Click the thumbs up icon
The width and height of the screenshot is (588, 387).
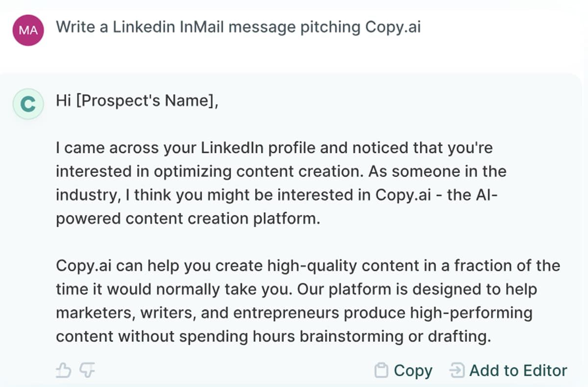(x=64, y=371)
